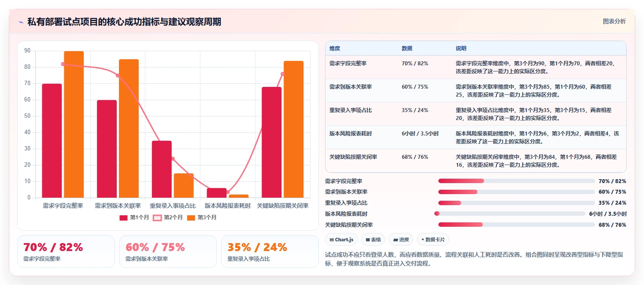Toggle the 第2个月 legend entry
Screen dimensions: 644x285
pyautogui.click(x=168, y=217)
